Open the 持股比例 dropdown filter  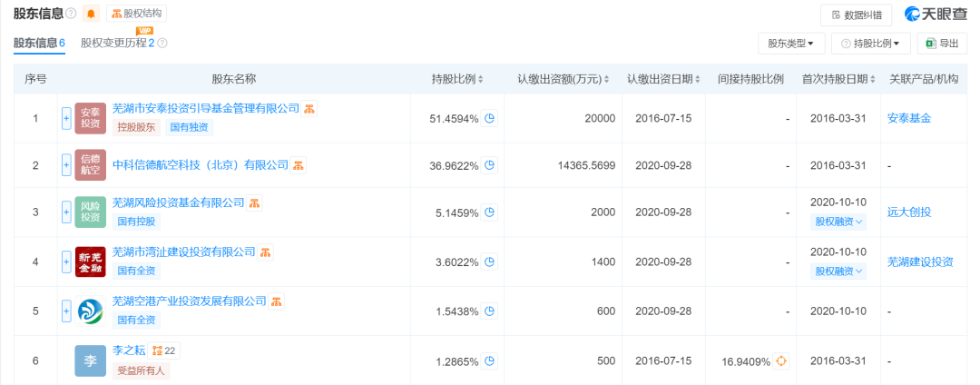[x=870, y=44]
